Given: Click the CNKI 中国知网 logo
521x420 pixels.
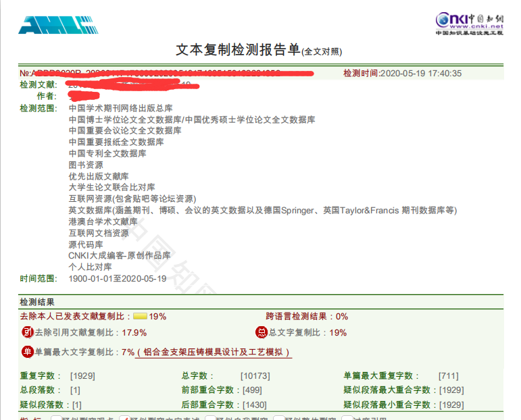Looking at the screenshot, I should (469, 22).
